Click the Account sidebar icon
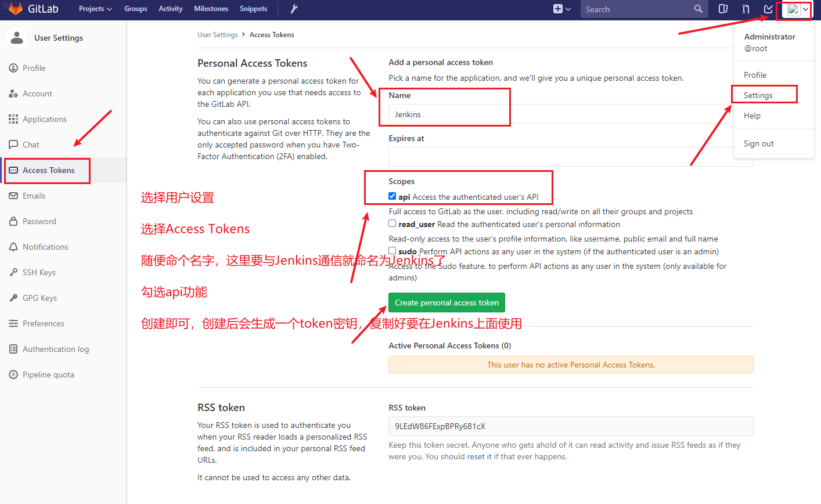 click(13, 93)
